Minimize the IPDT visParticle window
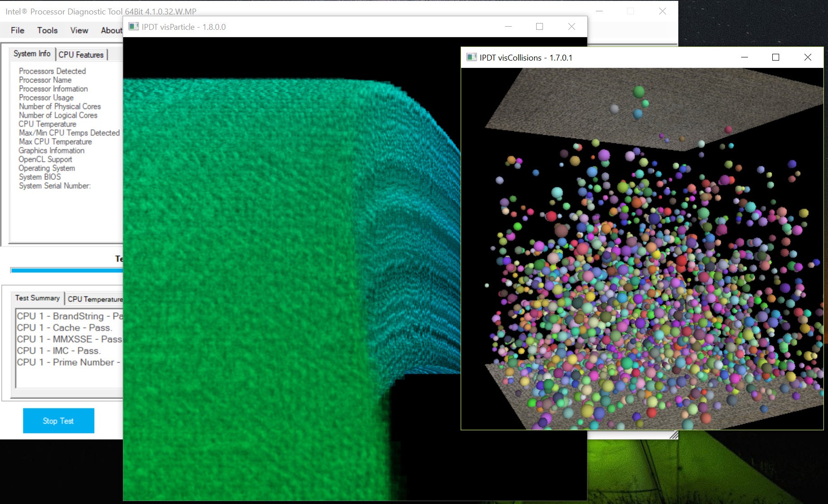 (x=508, y=27)
